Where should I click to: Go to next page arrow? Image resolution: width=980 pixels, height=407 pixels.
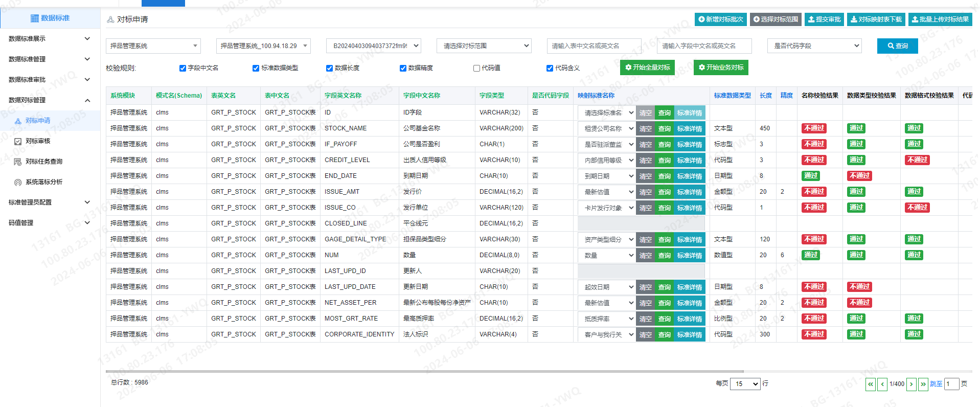point(911,384)
